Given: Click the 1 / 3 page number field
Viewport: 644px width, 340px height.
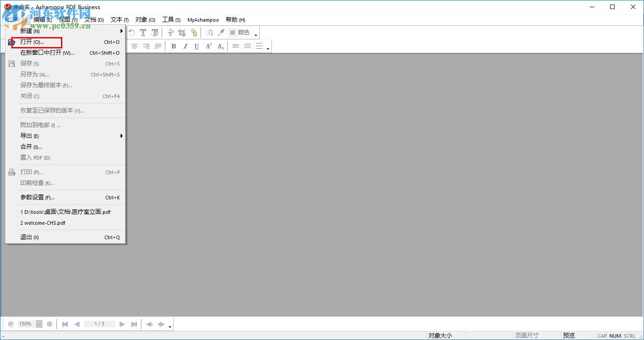Looking at the screenshot, I should tap(99, 324).
